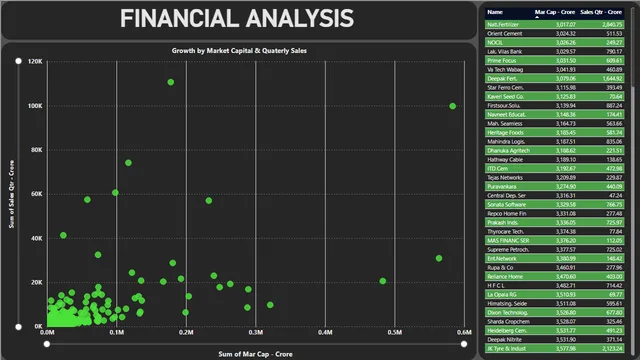This screenshot has width=640, height=360.
Task: Select the Kaveri Seed Co. row
Action: pos(554,96)
